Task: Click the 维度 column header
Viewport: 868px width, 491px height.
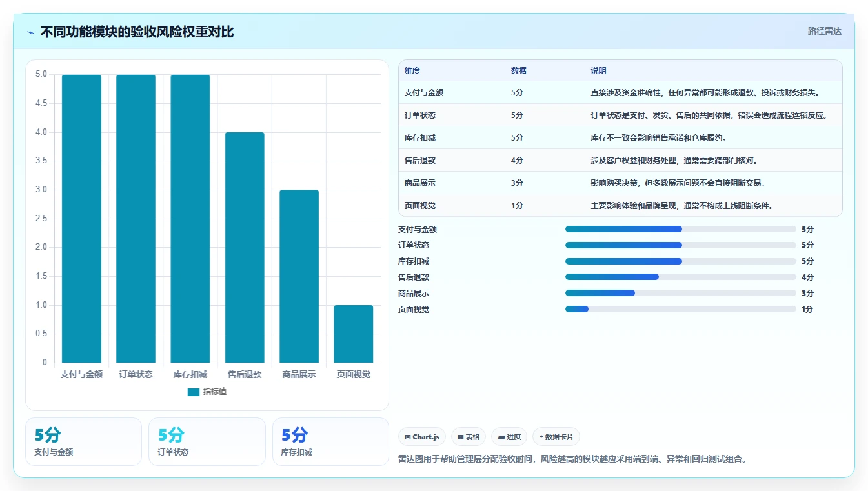Action: tap(412, 71)
